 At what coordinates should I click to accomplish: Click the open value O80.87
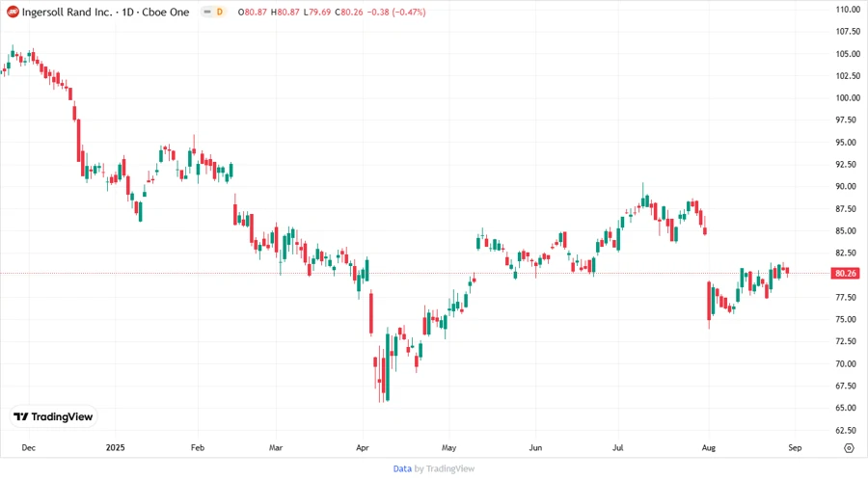(253, 12)
